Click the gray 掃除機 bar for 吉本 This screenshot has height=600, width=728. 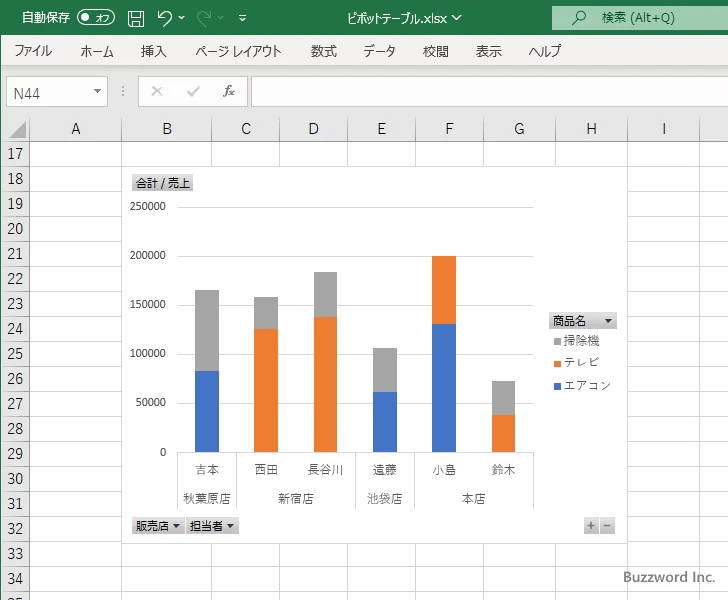[207, 331]
